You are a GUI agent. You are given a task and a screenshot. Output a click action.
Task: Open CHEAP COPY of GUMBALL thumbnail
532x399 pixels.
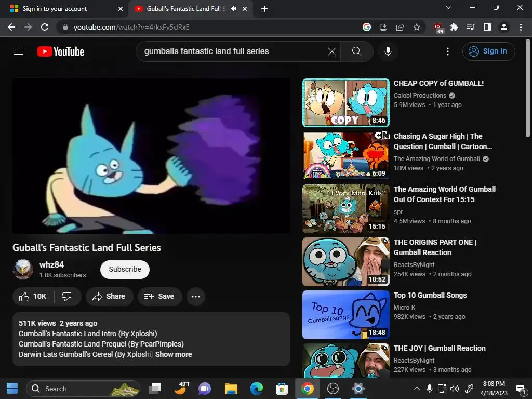345,103
